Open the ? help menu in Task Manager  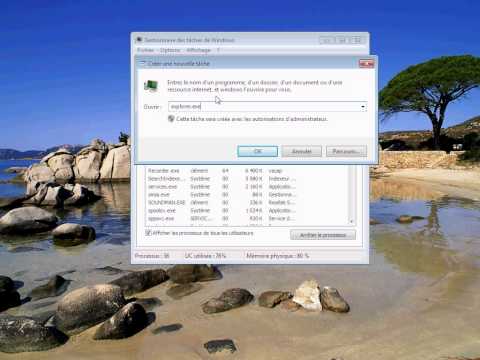click(x=218, y=50)
